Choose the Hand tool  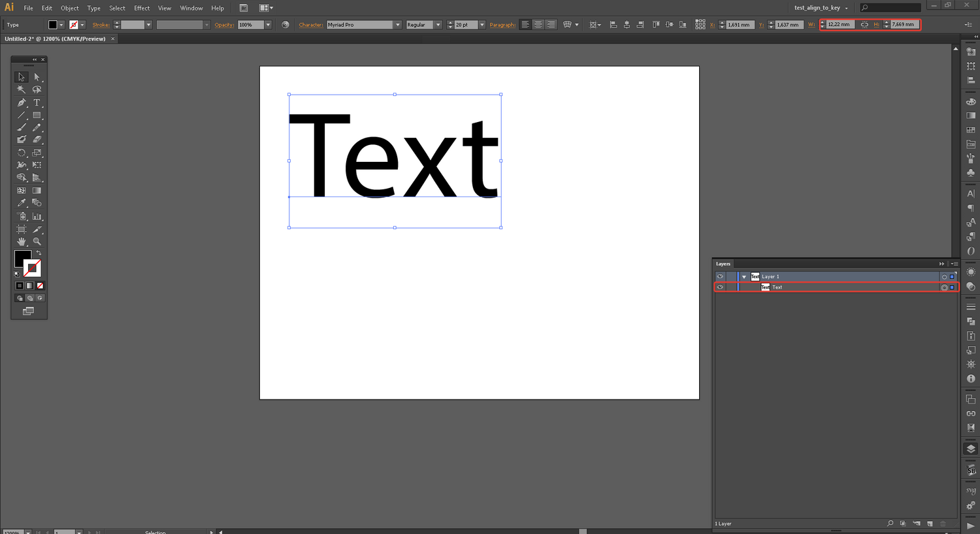[x=22, y=242]
